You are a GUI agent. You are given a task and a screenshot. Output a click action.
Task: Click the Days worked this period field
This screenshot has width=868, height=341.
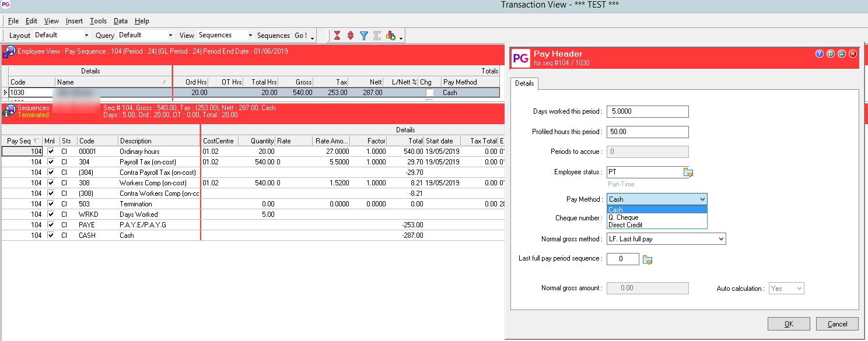(647, 111)
